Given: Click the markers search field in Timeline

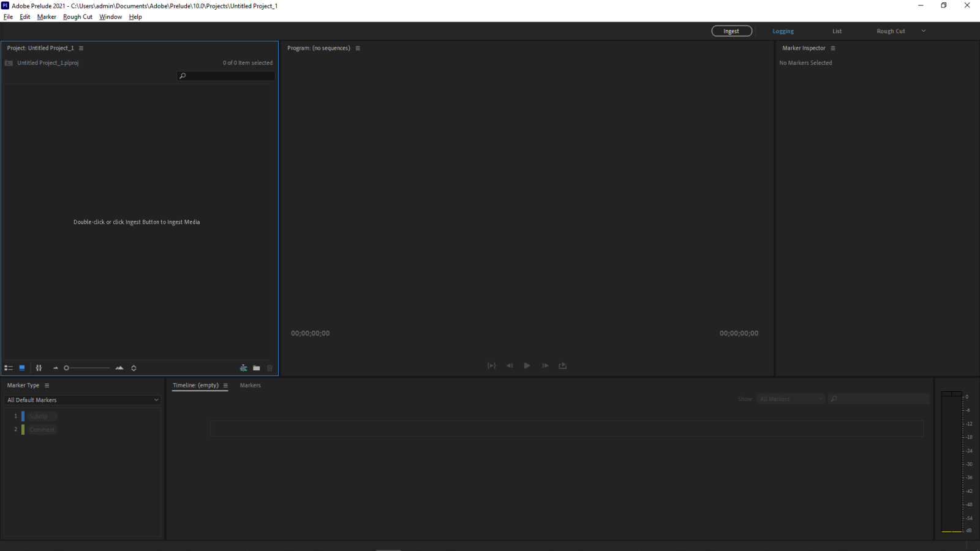Looking at the screenshot, I should (879, 399).
